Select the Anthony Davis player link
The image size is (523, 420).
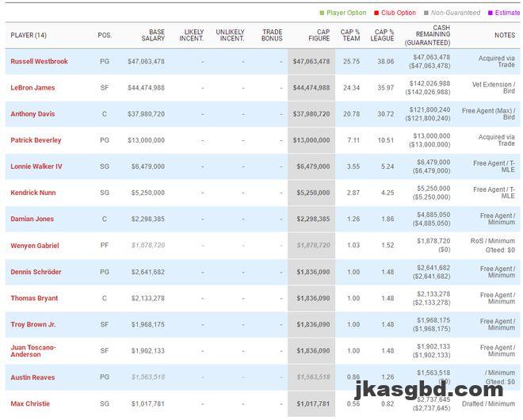[32, 114]
